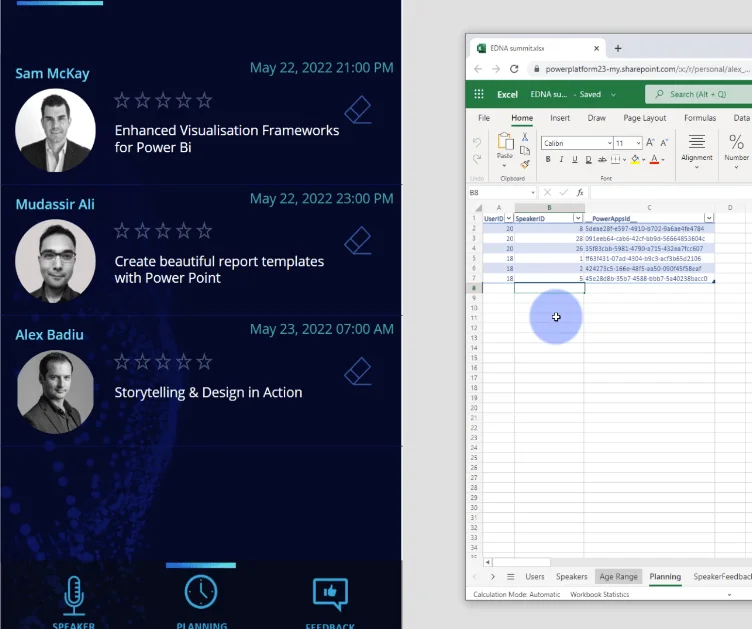Open the Speaker tab microphone icon
This screenshot has height=629, width=752.
click(x=74, y=595)
